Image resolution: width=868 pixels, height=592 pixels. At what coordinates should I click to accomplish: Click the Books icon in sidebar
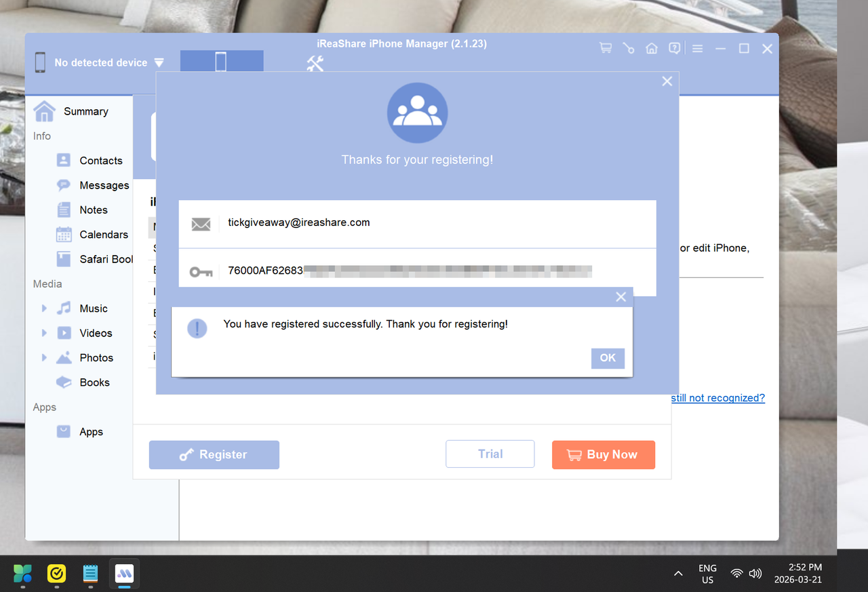[x=64, y=382]
